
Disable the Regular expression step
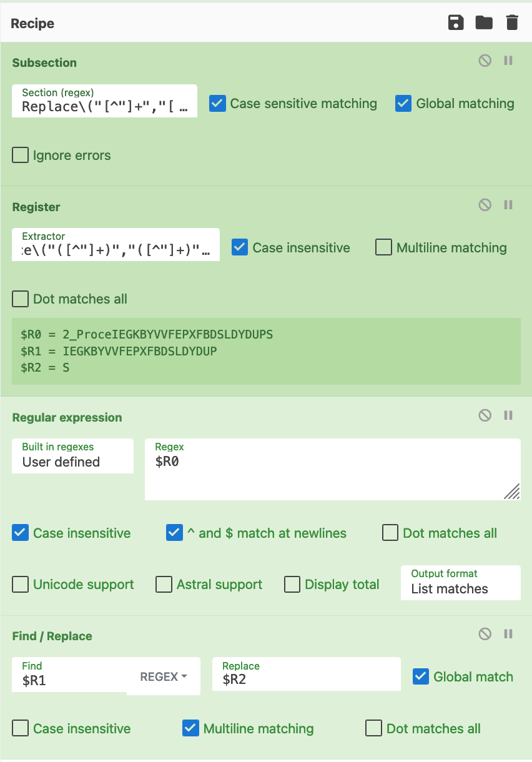pos(485,415)
